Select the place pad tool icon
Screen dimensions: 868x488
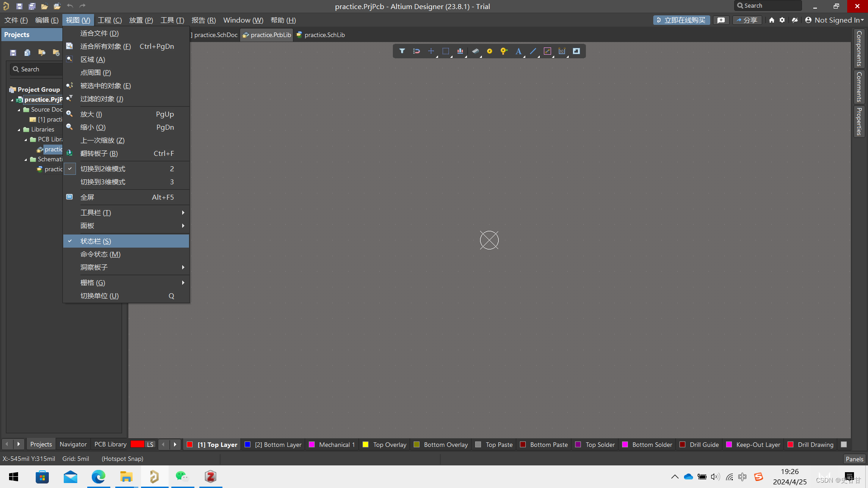point(489,51)
